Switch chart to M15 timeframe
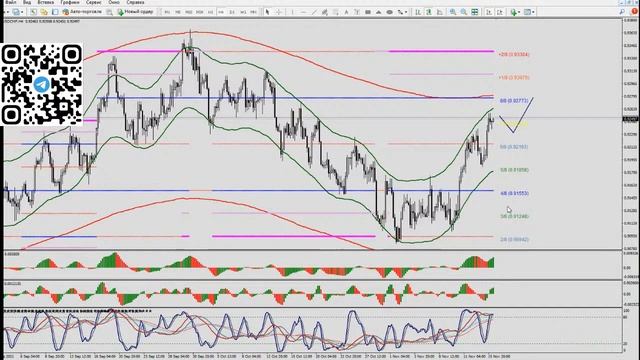The image size is (640, 360). (x=189, y=12)
